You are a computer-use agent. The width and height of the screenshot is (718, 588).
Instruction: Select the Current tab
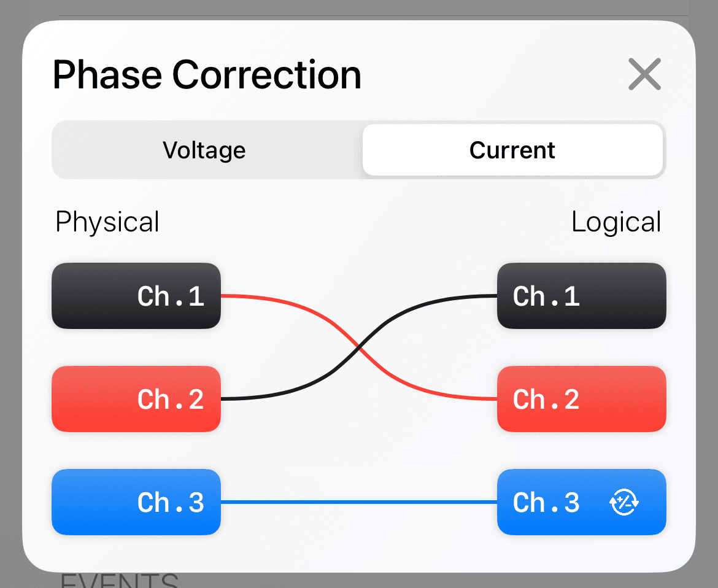pos(512,150)
